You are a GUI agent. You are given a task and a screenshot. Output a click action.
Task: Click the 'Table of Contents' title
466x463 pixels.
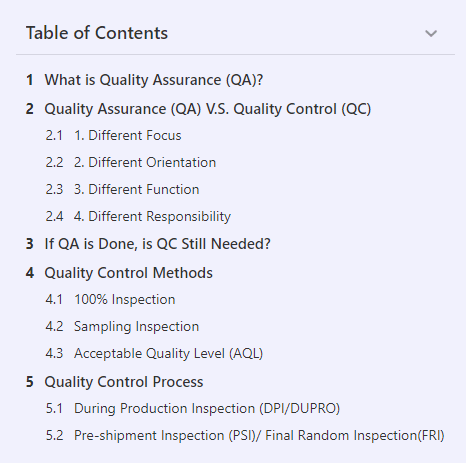click(97, 33)
